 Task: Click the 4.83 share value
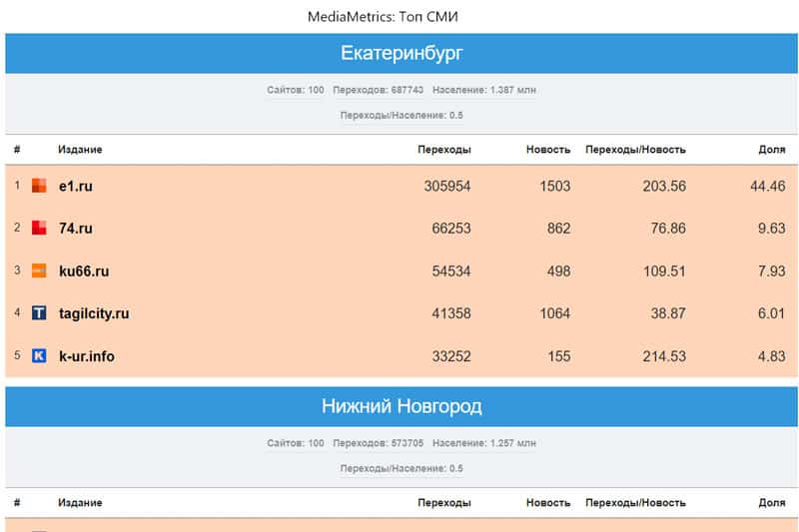tap(772, 356)
